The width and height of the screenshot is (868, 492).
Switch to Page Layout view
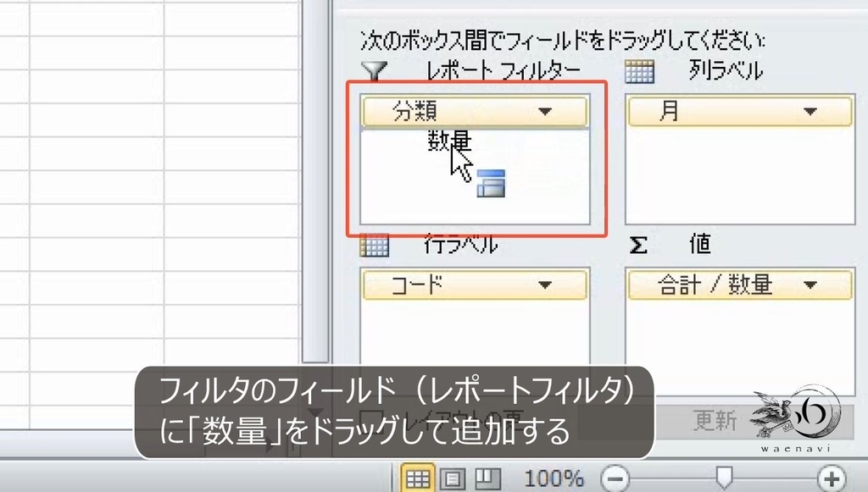pyautogui.click(x=453, y=478)
